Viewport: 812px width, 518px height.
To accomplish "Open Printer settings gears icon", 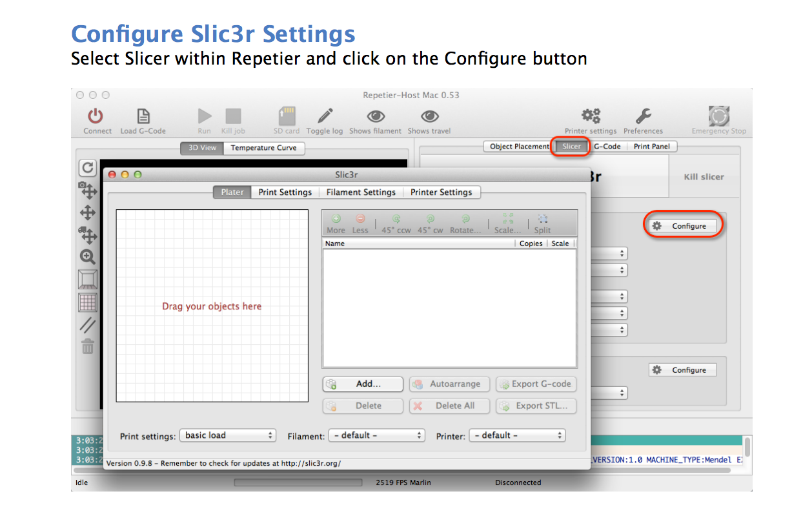I will (x=591, y=116).
